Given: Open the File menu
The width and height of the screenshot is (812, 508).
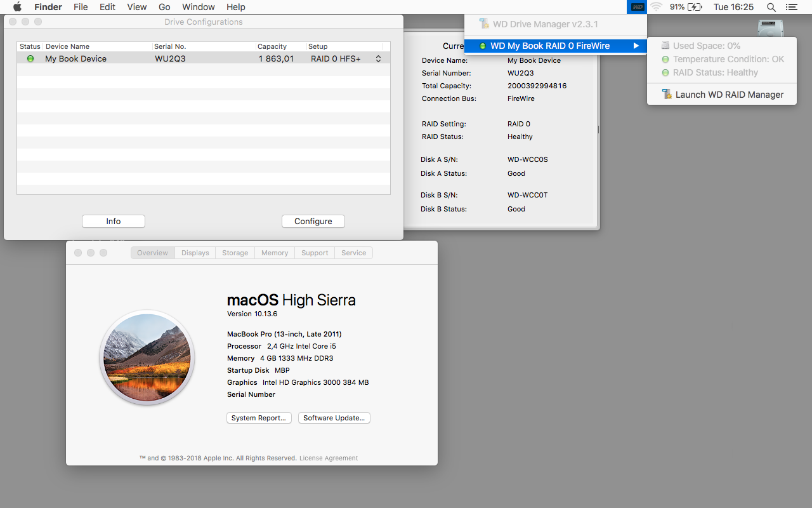Looking at the screenshot, I should 81,7.
